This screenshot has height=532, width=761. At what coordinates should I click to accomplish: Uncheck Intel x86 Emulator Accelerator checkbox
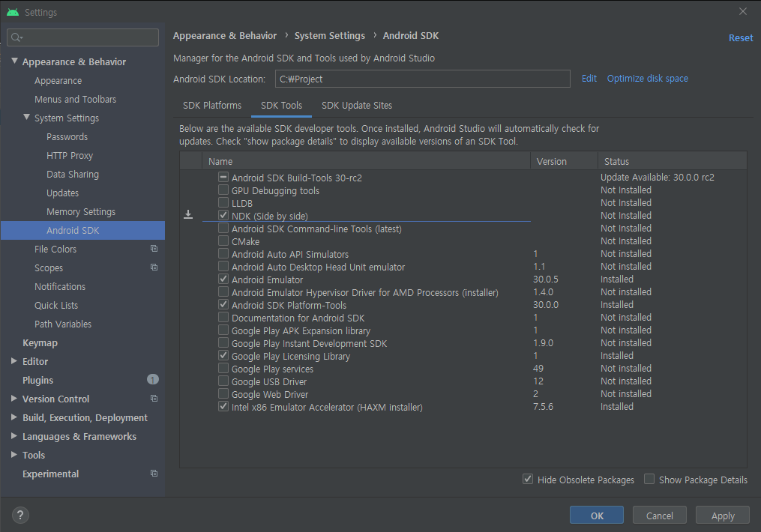(223, 406)
